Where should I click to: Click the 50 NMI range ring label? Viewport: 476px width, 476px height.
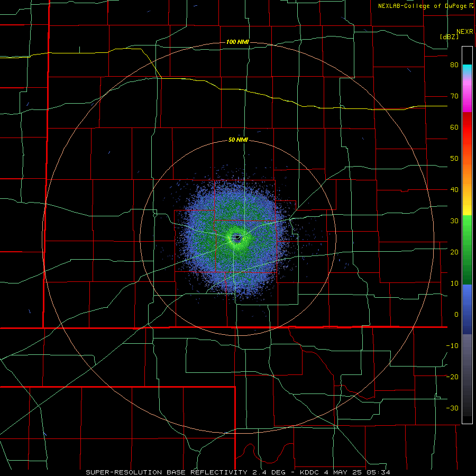(238, 140)
